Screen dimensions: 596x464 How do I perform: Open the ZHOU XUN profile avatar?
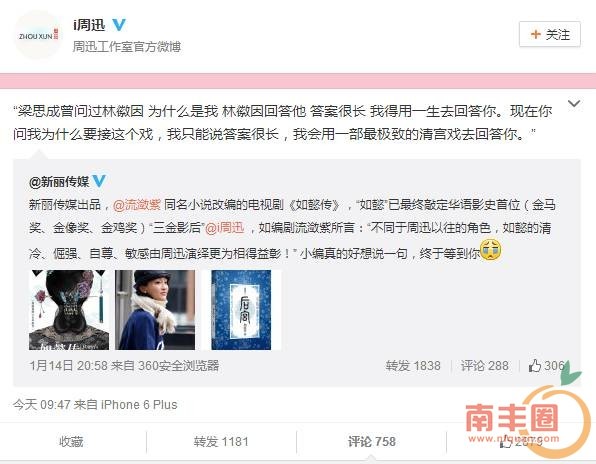[x=38, y=35]
